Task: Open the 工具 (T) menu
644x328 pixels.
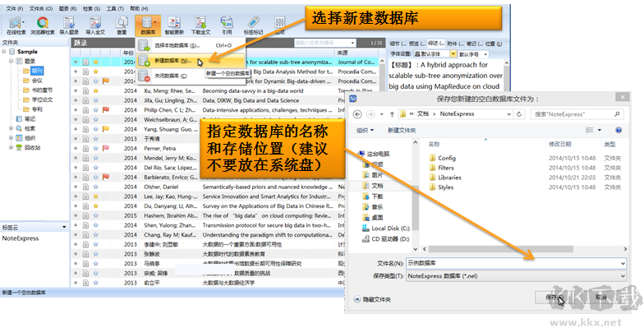Action: click(x=115, y=8)
